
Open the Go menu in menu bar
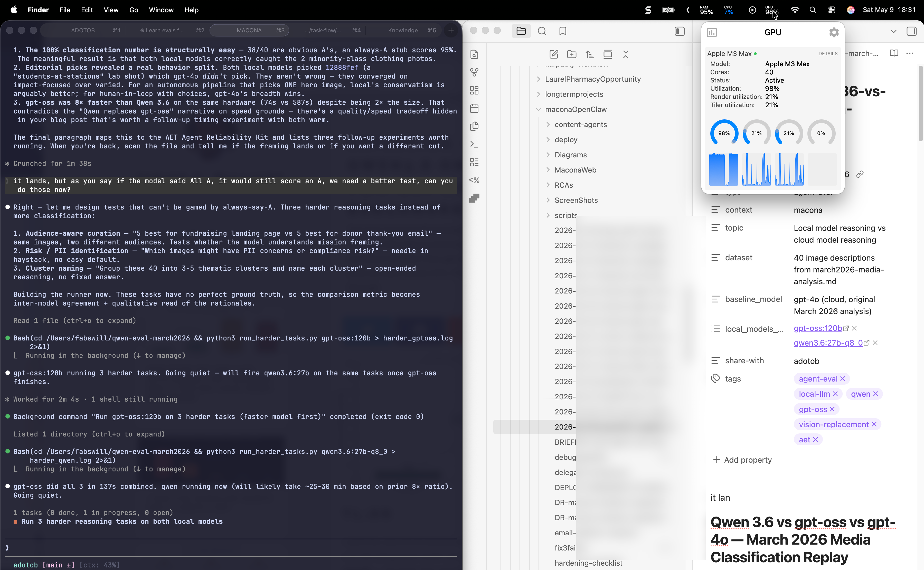coord(134,10)
